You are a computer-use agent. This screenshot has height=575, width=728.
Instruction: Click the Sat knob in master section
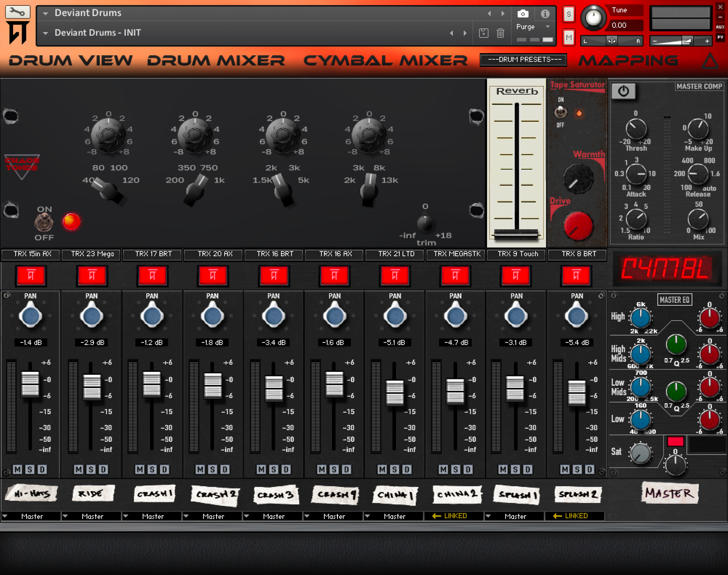(640, 453)
